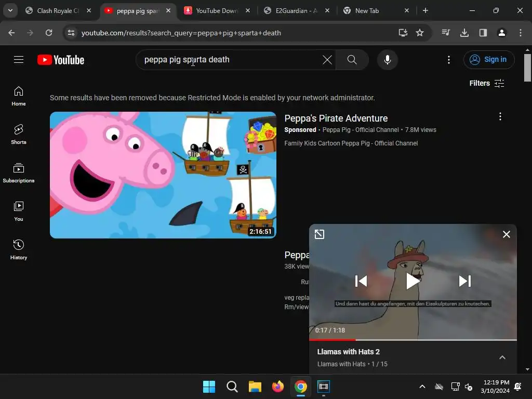
Task: Open the You section in the sidebar
Action: pos(19,211)
